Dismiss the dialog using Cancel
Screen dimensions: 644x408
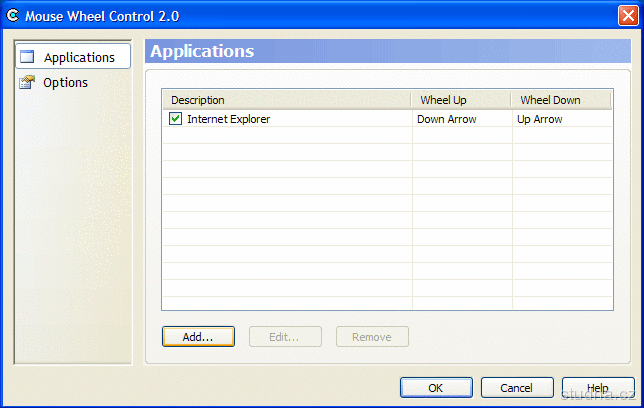pos(517,388)
